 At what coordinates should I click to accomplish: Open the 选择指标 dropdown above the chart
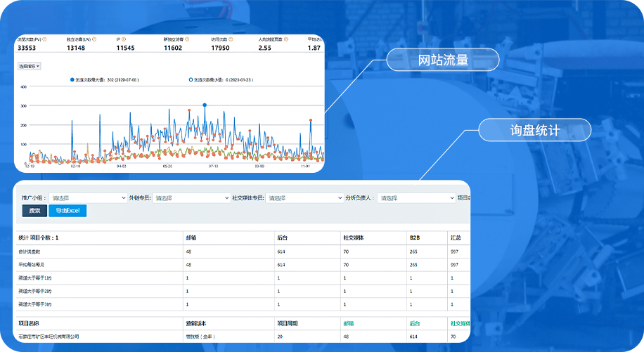click(29, 66)
